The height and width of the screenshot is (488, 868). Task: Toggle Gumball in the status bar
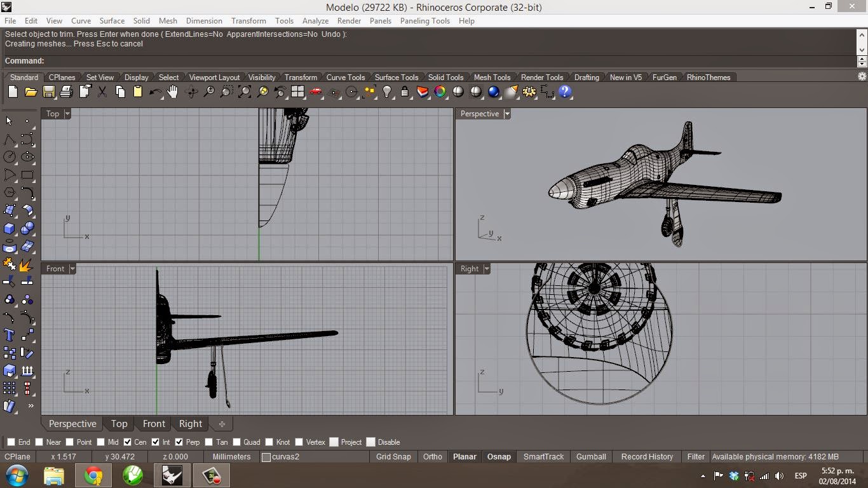point(590,456)
